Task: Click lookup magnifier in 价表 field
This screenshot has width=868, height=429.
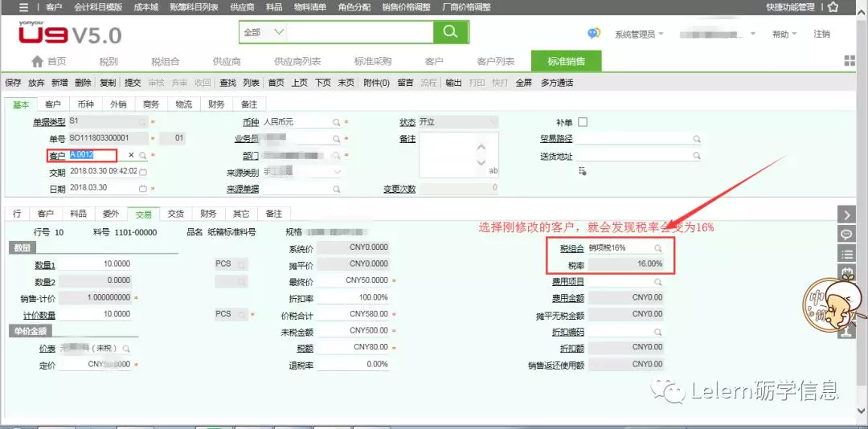Action: click(126, 349)
